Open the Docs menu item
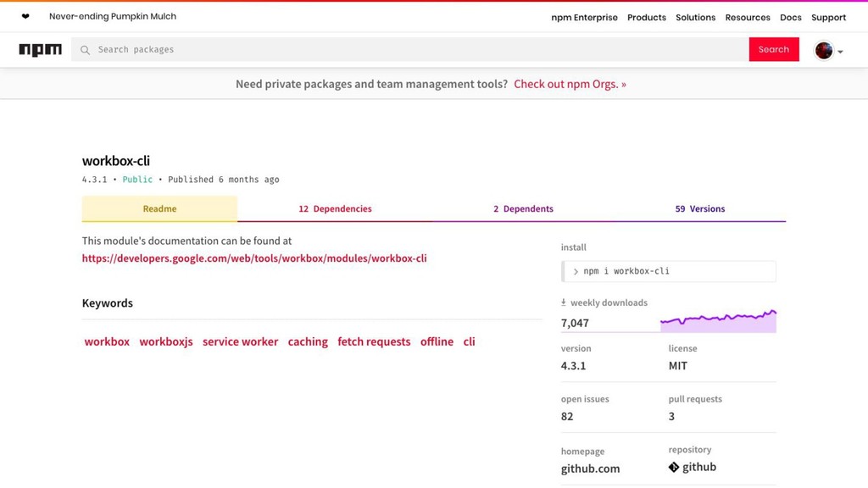868x488 pixels. click(x=791, y=18)
